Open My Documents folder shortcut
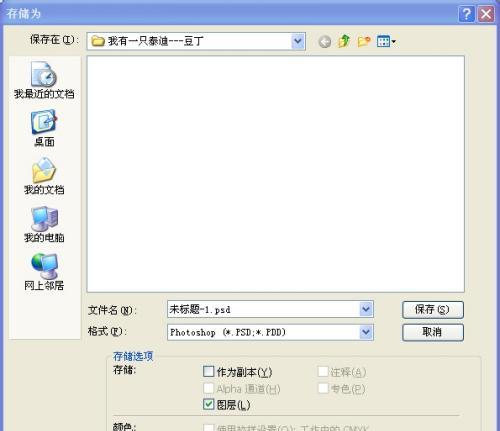 pos(44,176)
